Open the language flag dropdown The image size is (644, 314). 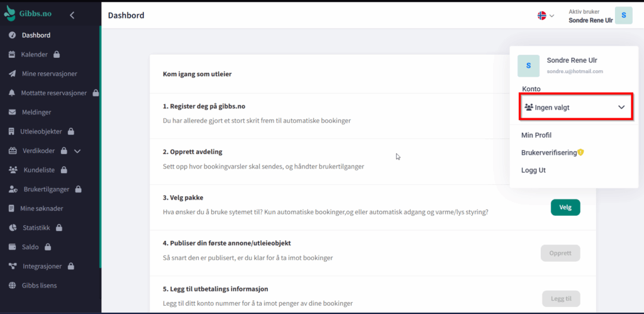[x=545, y=16]
